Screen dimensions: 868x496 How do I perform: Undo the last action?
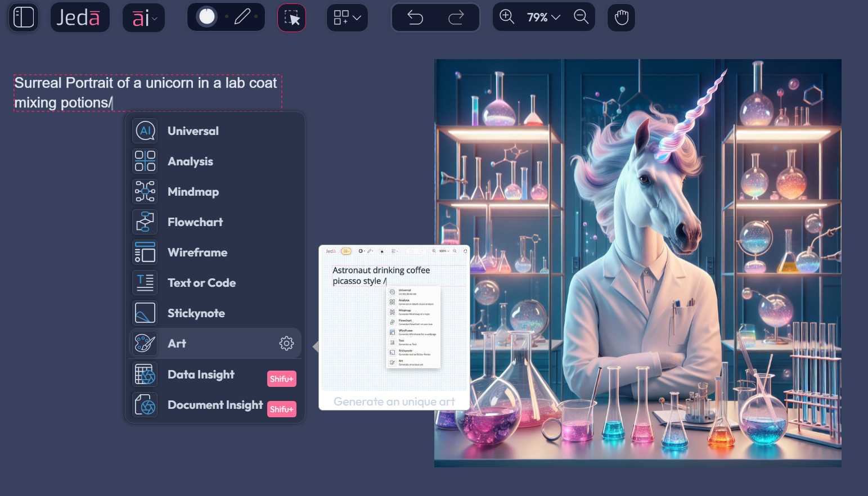pyautogui.click(x=415, y=17)
